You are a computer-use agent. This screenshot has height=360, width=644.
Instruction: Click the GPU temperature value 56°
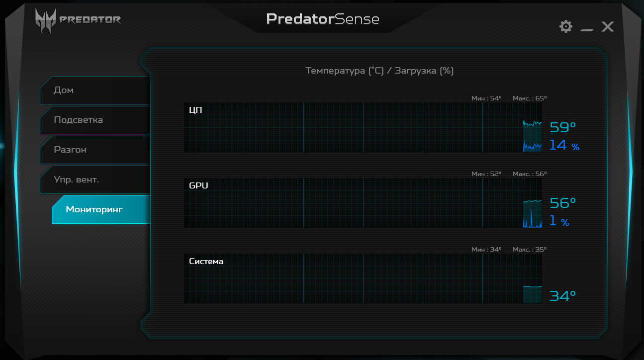[562, 203]
